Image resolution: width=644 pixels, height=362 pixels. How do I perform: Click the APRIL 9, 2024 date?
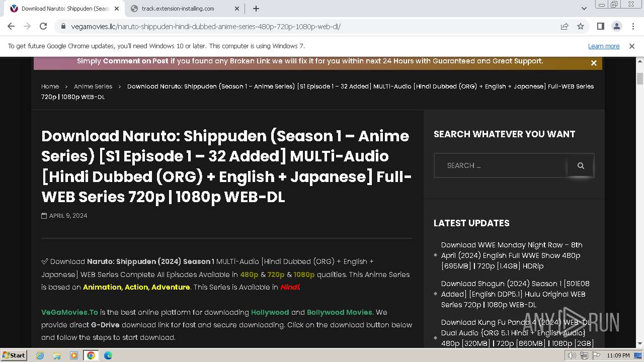(x=68, y=216)
